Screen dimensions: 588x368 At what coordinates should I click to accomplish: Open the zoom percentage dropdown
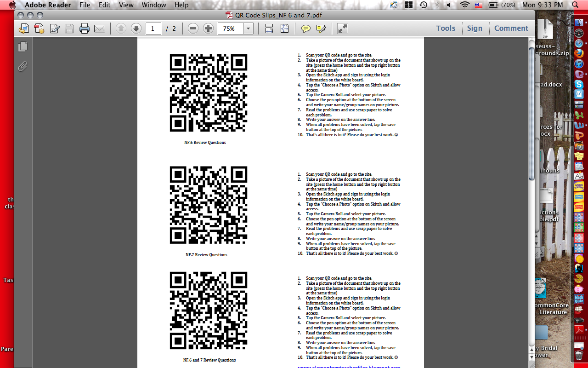[248, 28]
